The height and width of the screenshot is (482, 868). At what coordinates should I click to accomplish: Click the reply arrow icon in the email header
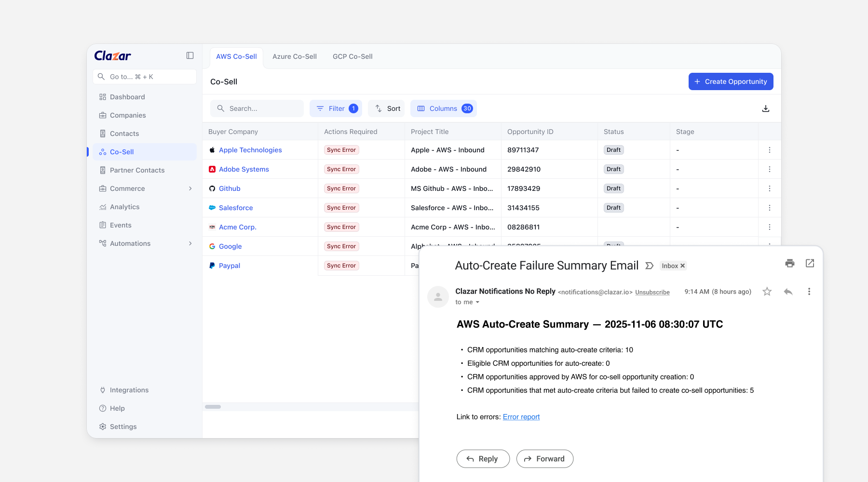click(788, 292)
